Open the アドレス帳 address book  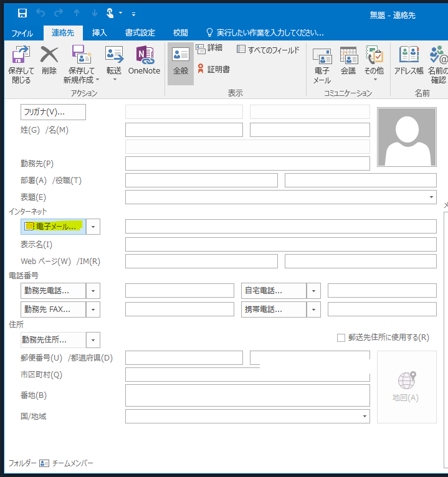pos(409,60)
